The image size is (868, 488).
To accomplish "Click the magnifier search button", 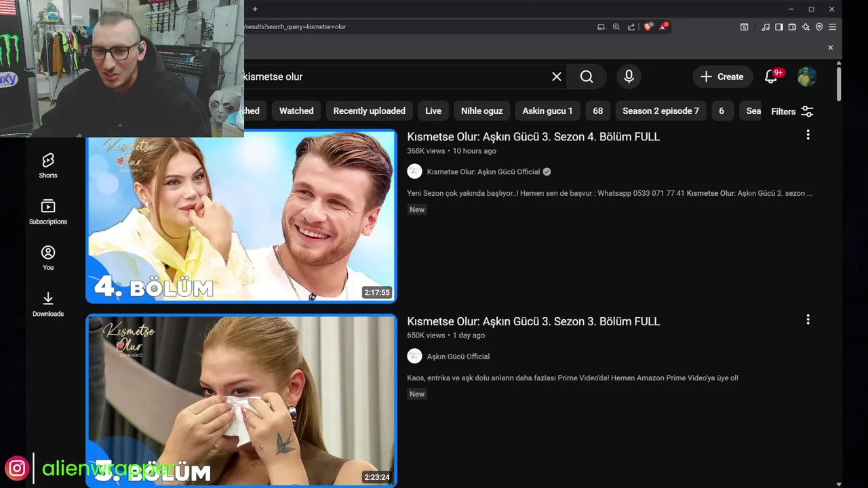I will (587, 77).
